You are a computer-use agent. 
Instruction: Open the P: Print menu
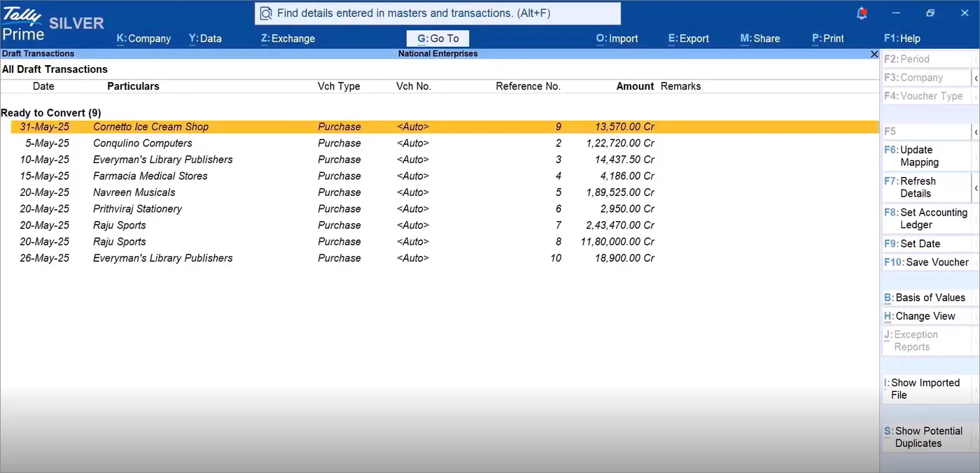tap(827, 38)
